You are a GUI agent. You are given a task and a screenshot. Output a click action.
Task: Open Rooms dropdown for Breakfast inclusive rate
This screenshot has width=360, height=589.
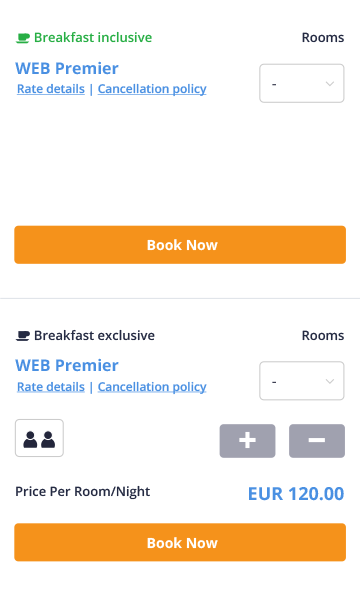[x=302, y=83]
